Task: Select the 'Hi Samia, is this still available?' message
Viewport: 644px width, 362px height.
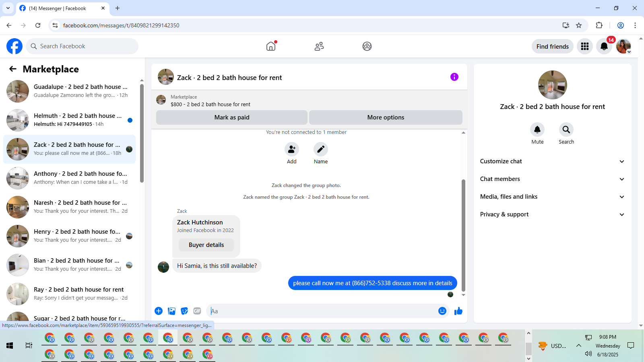Action: (217, 266)
